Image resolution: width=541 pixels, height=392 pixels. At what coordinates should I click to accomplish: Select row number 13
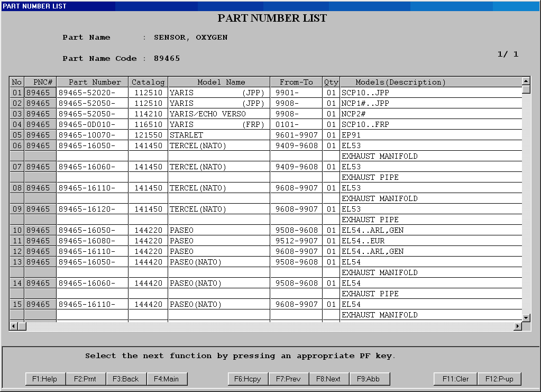coord(17,262)
